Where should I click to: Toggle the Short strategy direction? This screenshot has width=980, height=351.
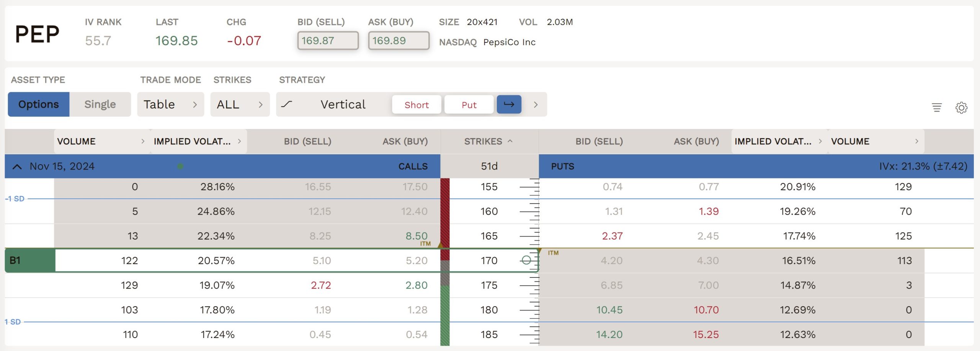click(x=416, y=105)
